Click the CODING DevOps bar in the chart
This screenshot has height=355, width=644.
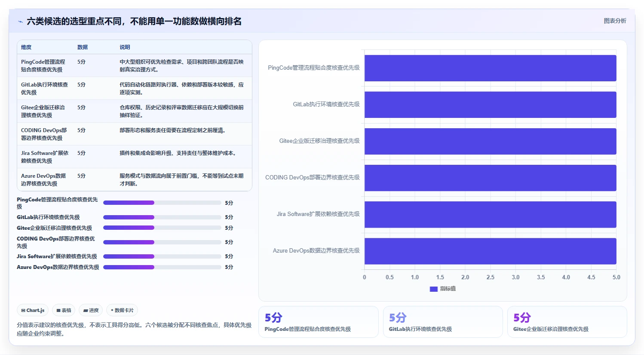click(490, 178)
